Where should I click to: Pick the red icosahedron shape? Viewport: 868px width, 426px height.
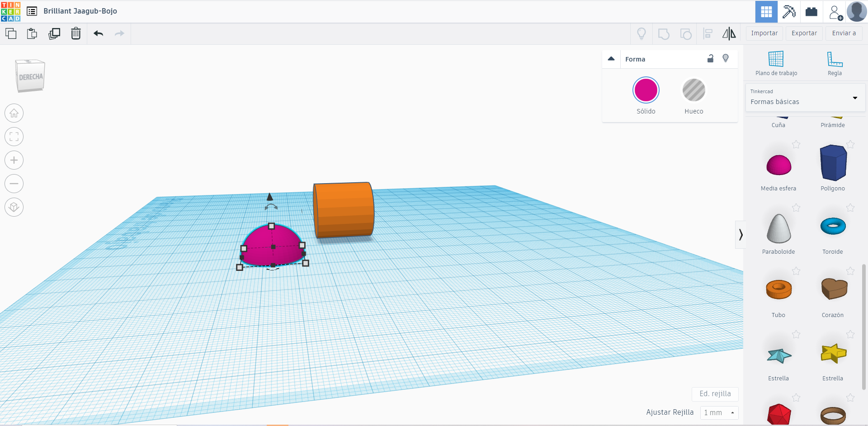point(779,414)
